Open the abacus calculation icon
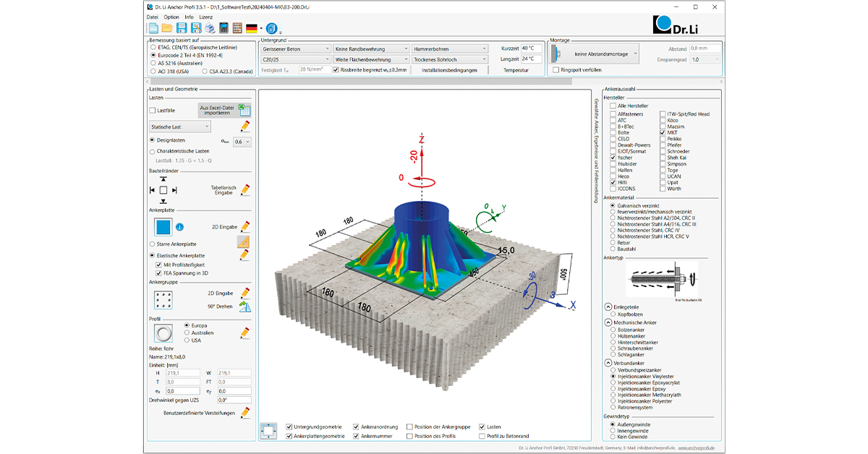This screenshot has height=454, width=868. tap(237, 28)
